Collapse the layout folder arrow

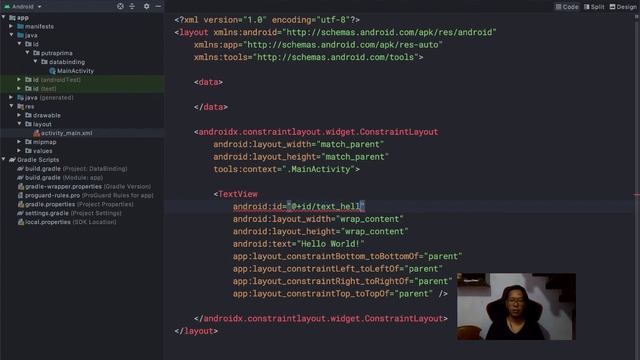(x=19, y=124)
